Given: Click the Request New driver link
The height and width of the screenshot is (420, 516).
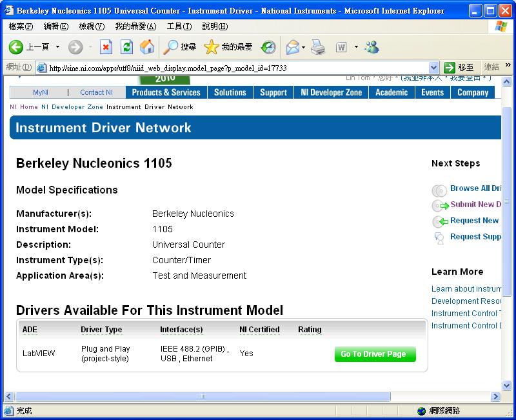Looking at the screenshot, I should pyautogui.click(x=474, y=221).
